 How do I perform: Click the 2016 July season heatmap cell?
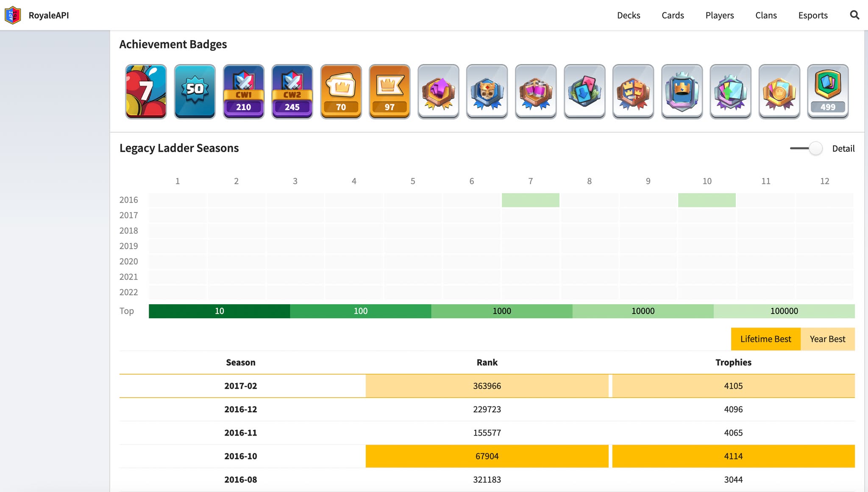(531, 200)
